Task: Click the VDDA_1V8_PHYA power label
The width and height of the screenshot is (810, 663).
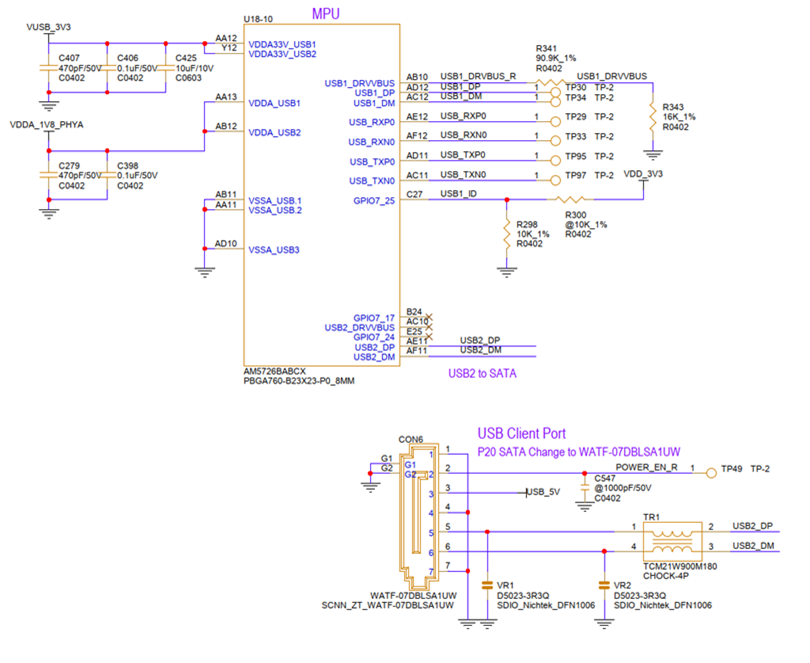Action: pyautogui.click(x=46, y=125)
